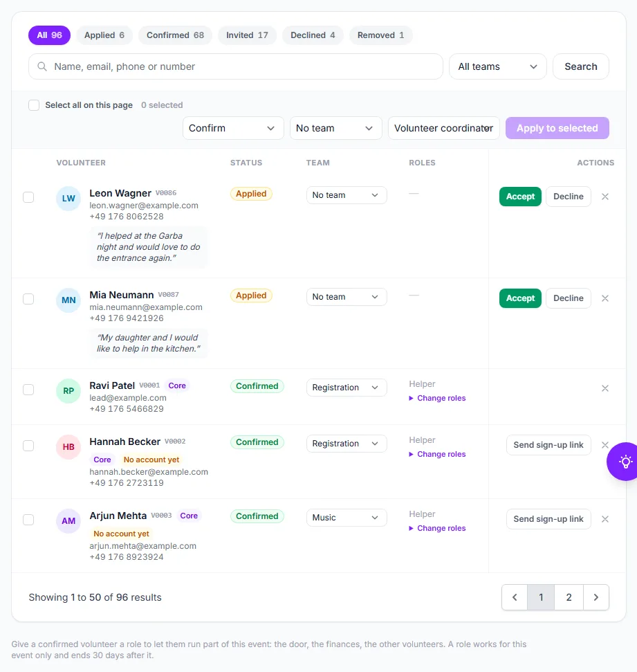Remove Leon Wagner with the X icon
Image resolution: width=637 pixels, height=672 pixels.
(605, 197)
